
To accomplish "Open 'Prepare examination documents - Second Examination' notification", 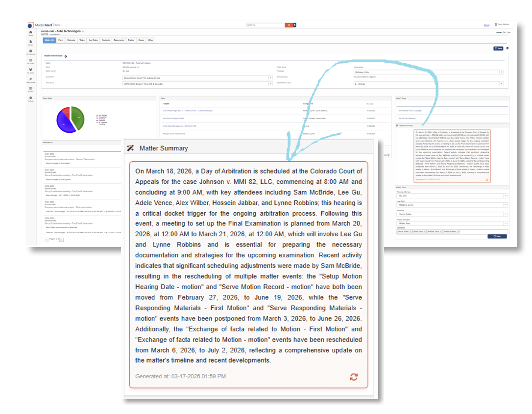I will 70,159.
